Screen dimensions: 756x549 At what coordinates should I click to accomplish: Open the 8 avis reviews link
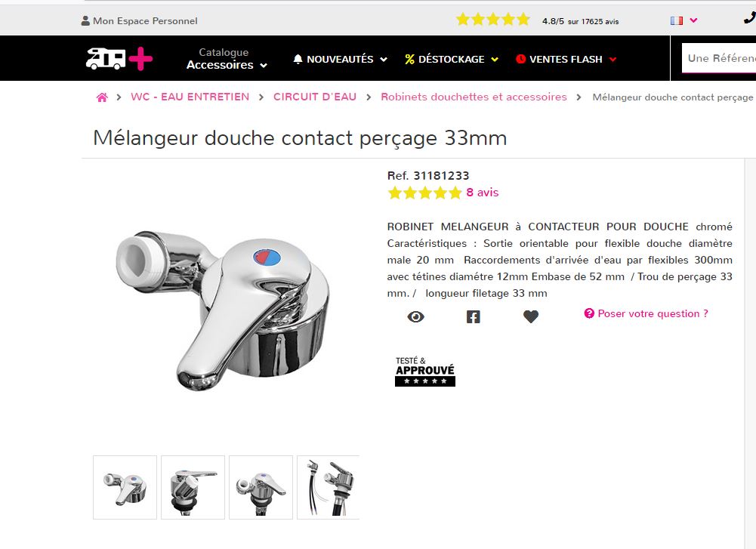coord(482,193)
